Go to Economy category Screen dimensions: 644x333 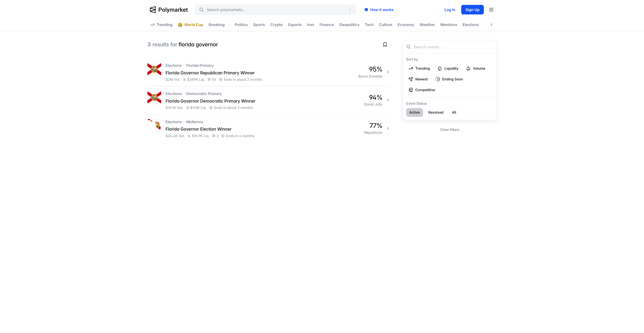pyautogui.click(x=406, y=25)
